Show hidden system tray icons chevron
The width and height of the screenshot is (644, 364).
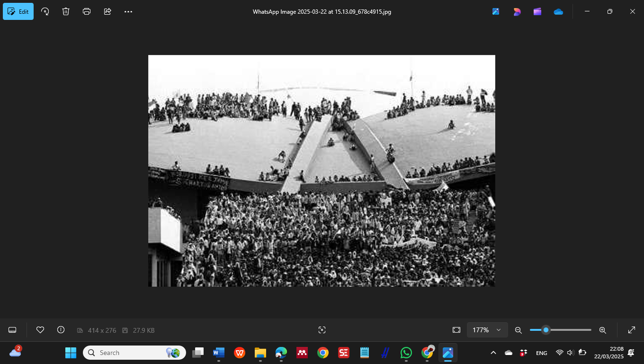click(493, 353)
